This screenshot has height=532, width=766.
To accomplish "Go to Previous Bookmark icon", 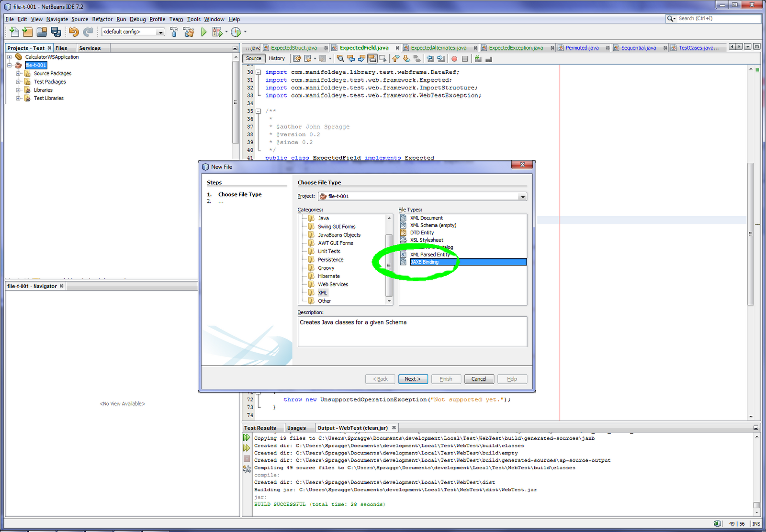I will point(395,58).
